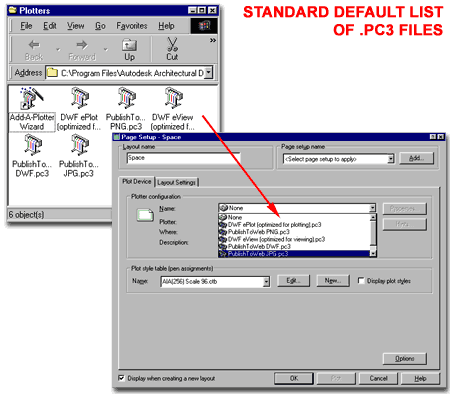Enable Display plot styles checkbox

coord(361,281)
